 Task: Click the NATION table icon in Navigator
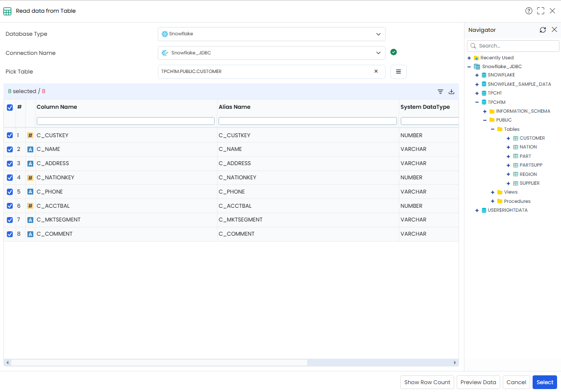pos(515,147)
